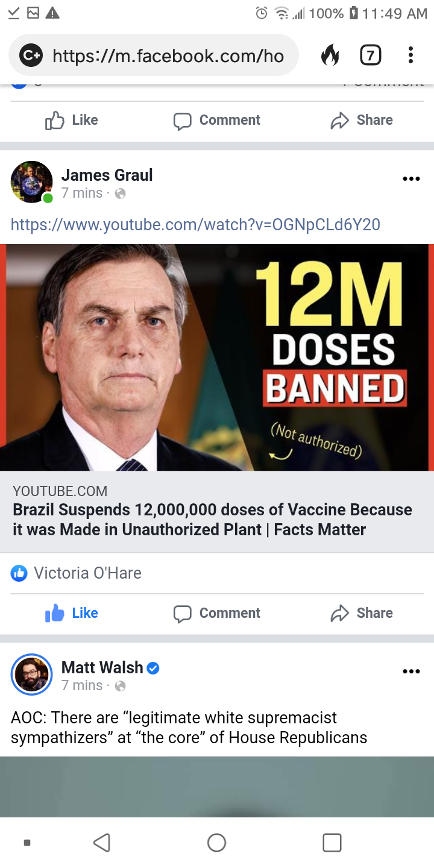This screenshot has height=868, width=434.
Task: Tap the flame icon in browser toolbar
Action: pyautogui.click(x=330, y=55)
